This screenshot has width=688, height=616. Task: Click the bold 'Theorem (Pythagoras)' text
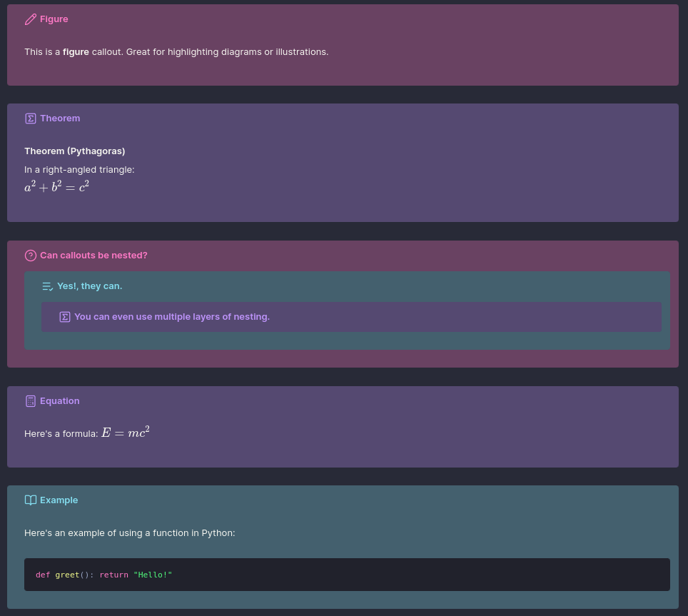[75, 151]
